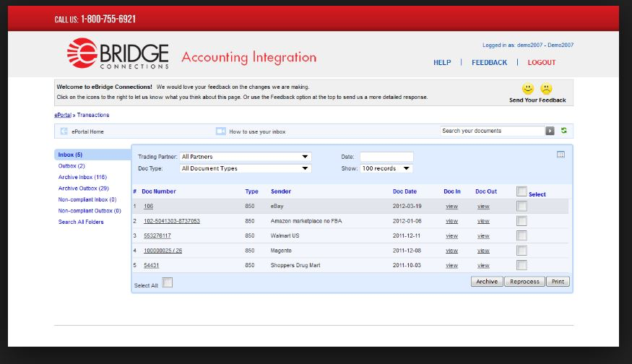This screenshot has height=364, width=632.
Task: Click the Date input field
Action: [x=386, y=157]
